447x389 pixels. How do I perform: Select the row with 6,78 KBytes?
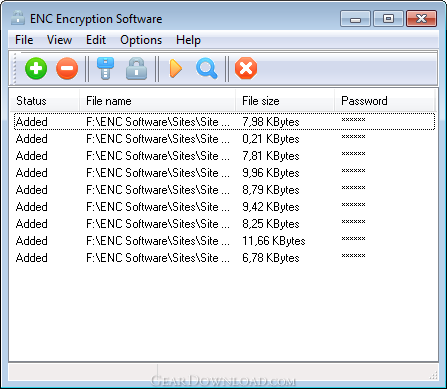224,258
